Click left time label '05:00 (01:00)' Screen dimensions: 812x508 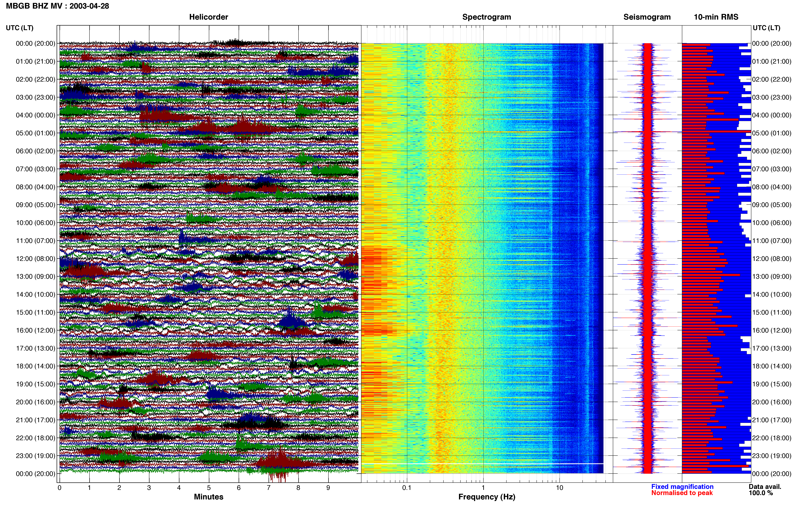point(36,133)
